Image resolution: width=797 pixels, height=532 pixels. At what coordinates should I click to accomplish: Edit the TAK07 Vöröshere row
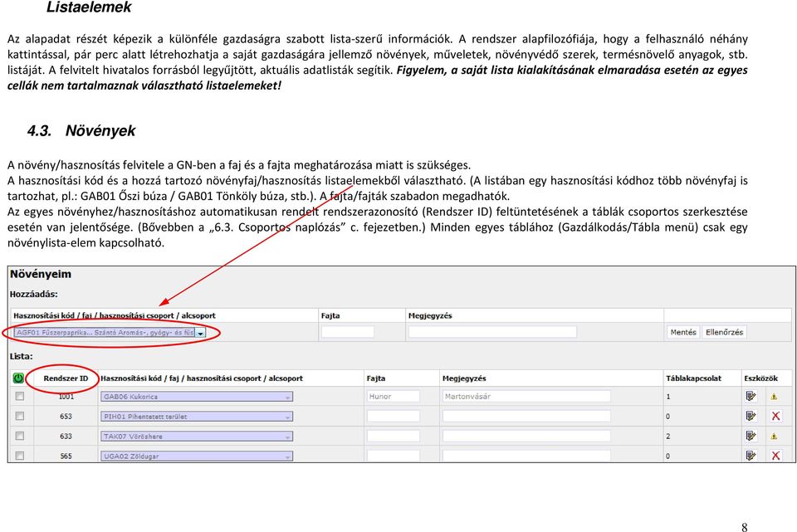click(751, 436)
